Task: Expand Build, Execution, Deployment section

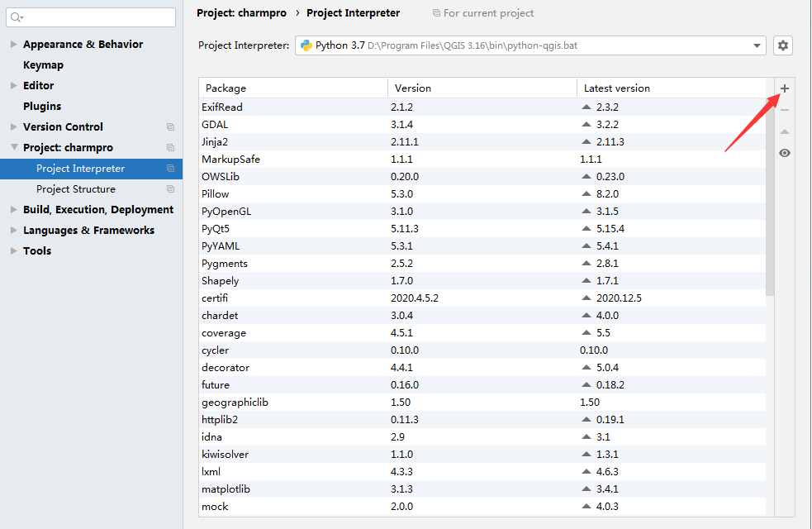Action: point(14,209)
